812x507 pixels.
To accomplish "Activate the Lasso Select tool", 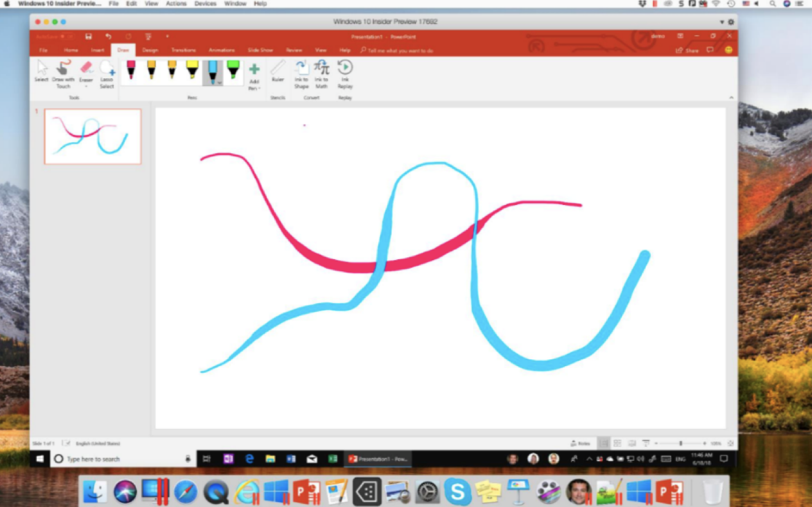I will coord(107,74).
